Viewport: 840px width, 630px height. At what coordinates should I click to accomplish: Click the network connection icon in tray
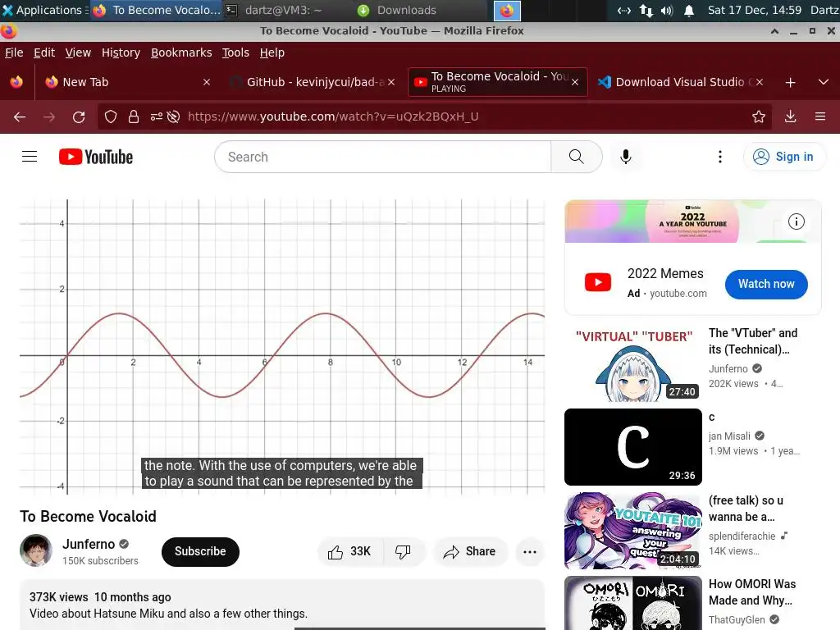[x=646, y=10]
